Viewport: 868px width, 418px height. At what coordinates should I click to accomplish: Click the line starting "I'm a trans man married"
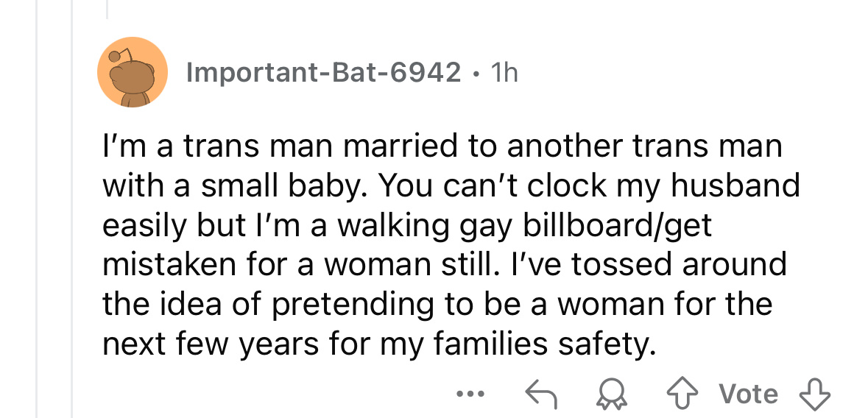[442, 146]
